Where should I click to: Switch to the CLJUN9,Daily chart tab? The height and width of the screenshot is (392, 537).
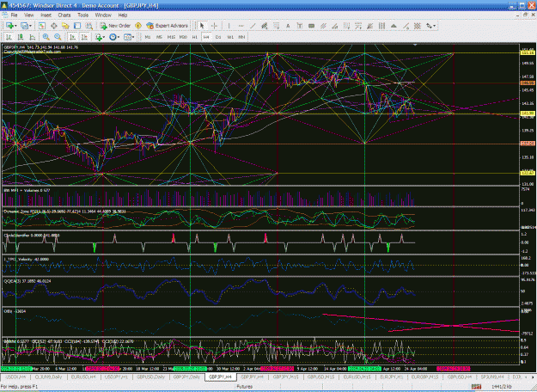[48, 377]
